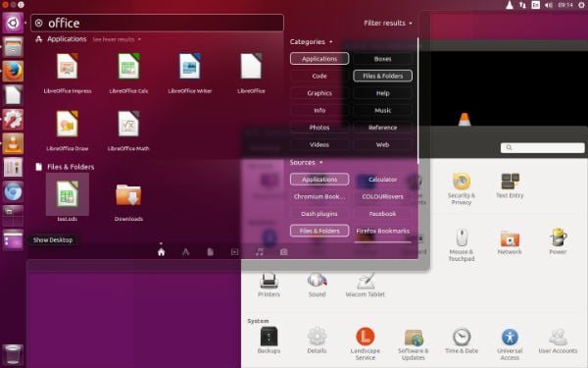This screenshot has width=588, height=368.
Task: Switch to the Files lens tab
Action: 210,252
